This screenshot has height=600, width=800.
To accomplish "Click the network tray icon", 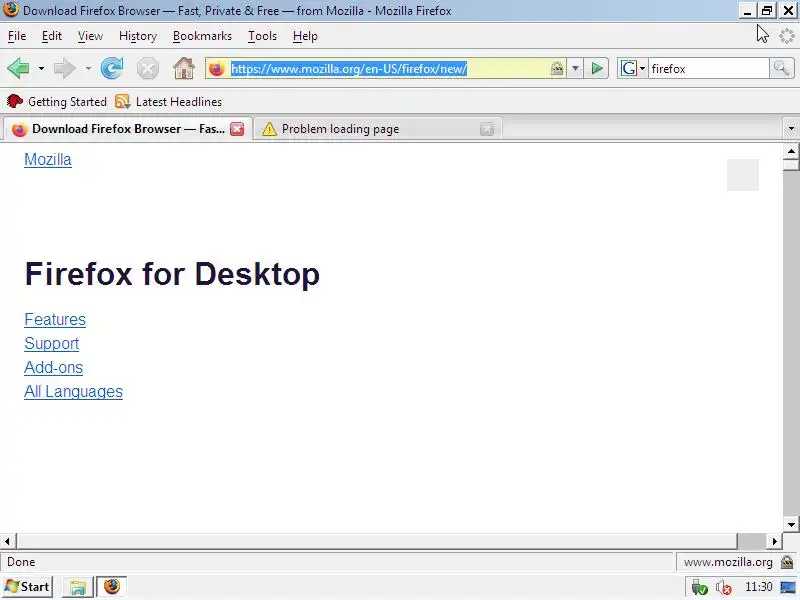I will 699,588.
